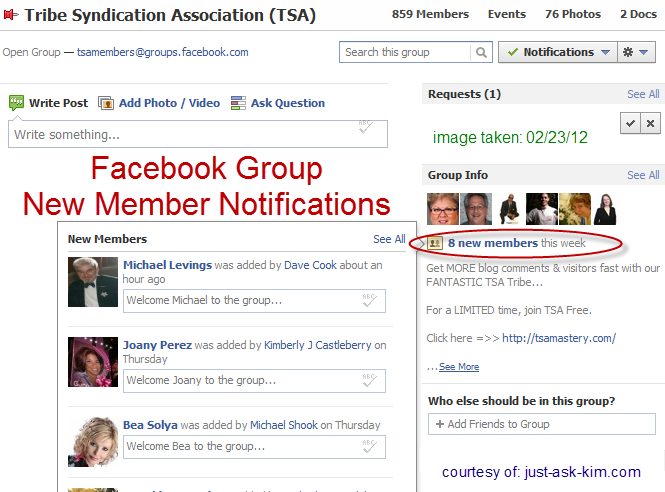This screenshot has height=492, width=665.
Task: Open tsamembers@groups.facebook.com email link
Action: tap(162, 52)
